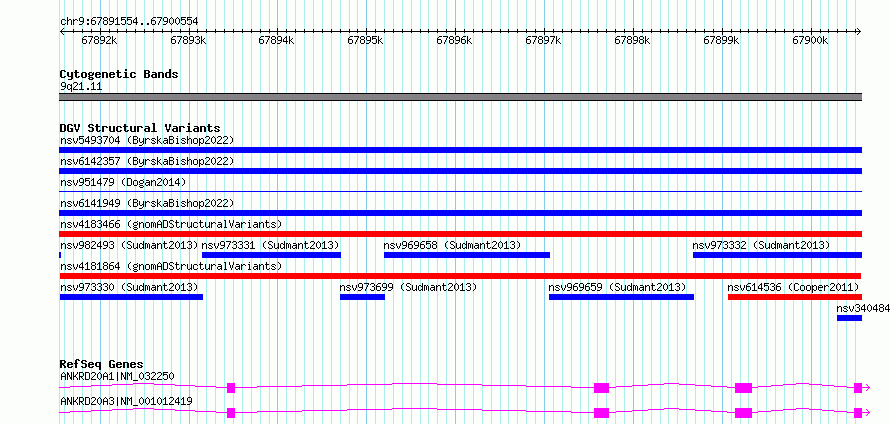
Task: Select the blue bar of variant nsv973332
Action: pyautogui.click(x=778, y=255)
